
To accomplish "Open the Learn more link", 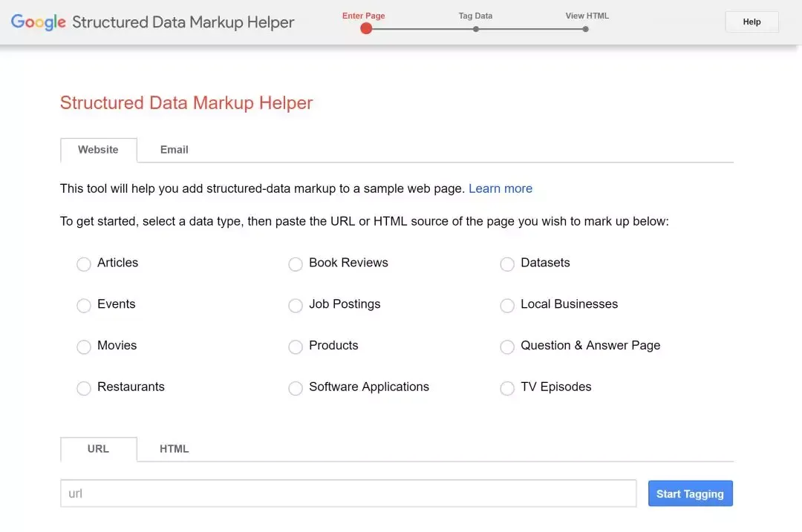I will [x=500, y=188].
